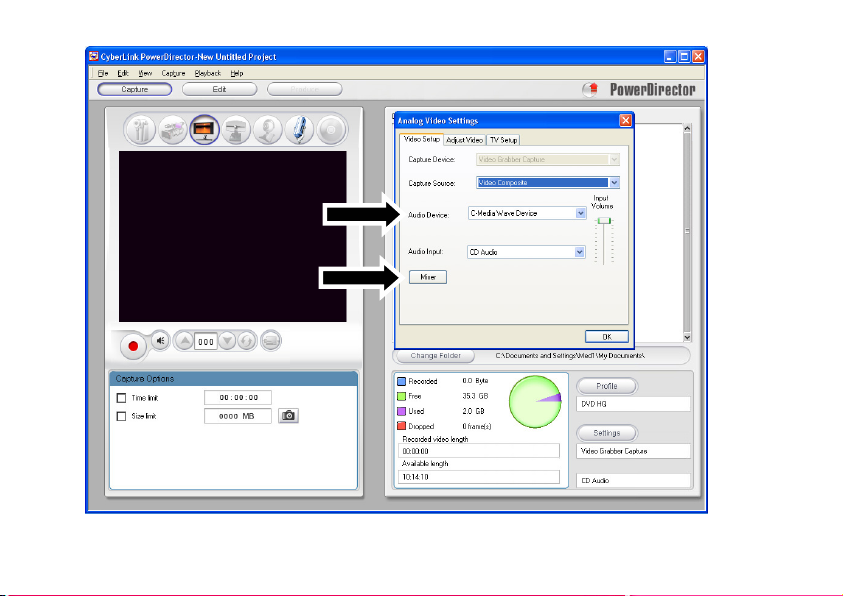Open the Capture Source dropdown
Screen dimensions: 843x596
coord(615,183)
